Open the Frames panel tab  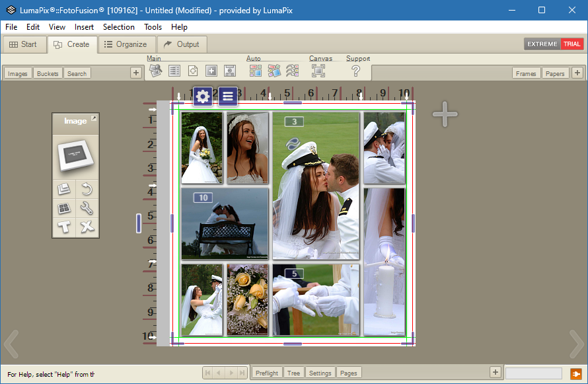tap(526, 73)
